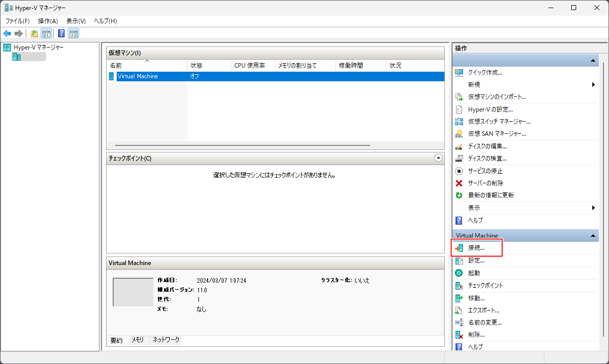Click the エクスポート action icon

click(x=459, y=310)
